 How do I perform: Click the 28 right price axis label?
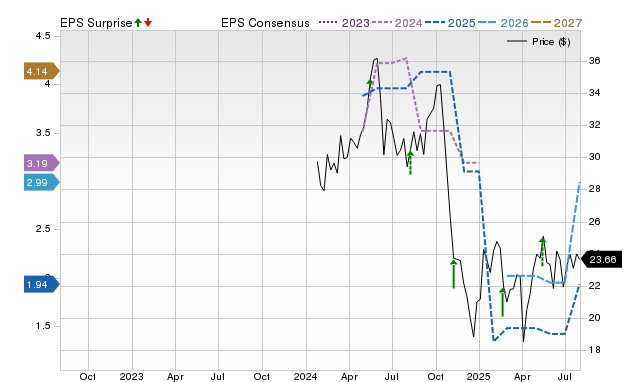(594, 189)
